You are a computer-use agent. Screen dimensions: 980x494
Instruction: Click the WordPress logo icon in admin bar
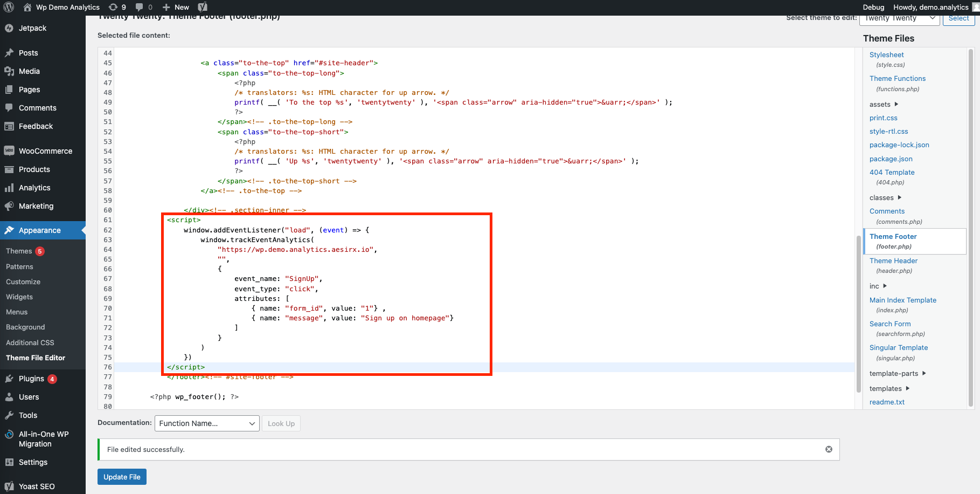click(x=9, y=7)
